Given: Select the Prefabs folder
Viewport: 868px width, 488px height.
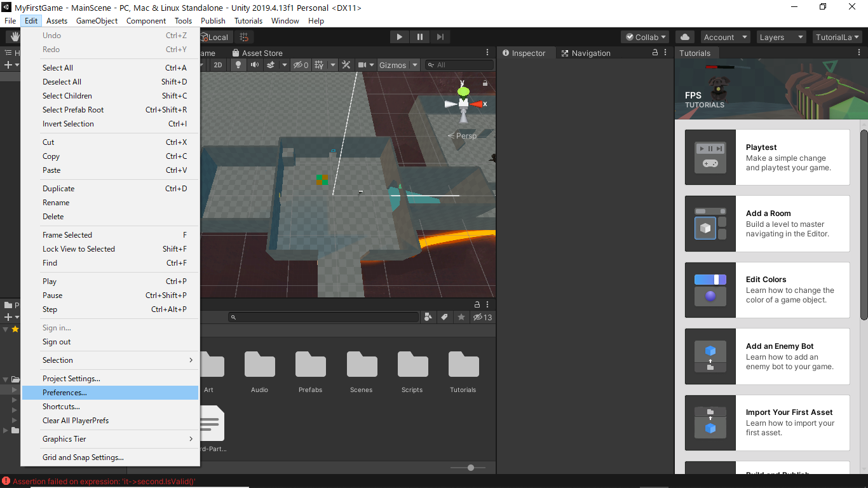Looking at the screenshot, I should pyautogui.click(x=310, y=372).
